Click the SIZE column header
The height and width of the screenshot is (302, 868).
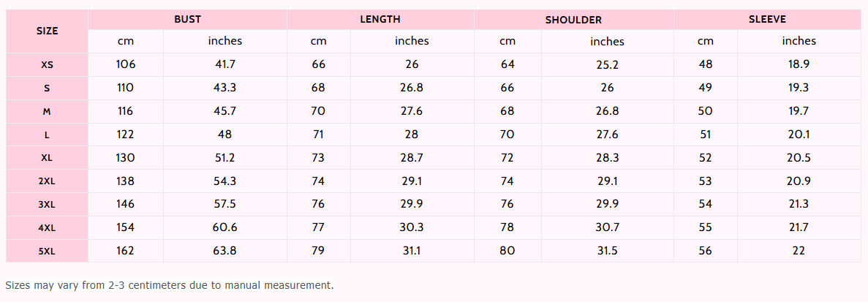(47, 31)
